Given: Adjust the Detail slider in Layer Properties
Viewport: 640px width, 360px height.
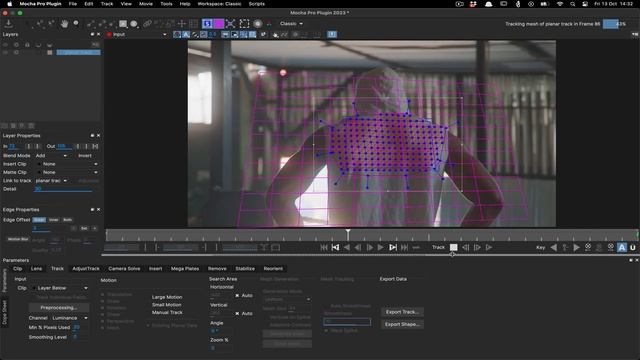Looking at the screenshot, I should [63, 190].
